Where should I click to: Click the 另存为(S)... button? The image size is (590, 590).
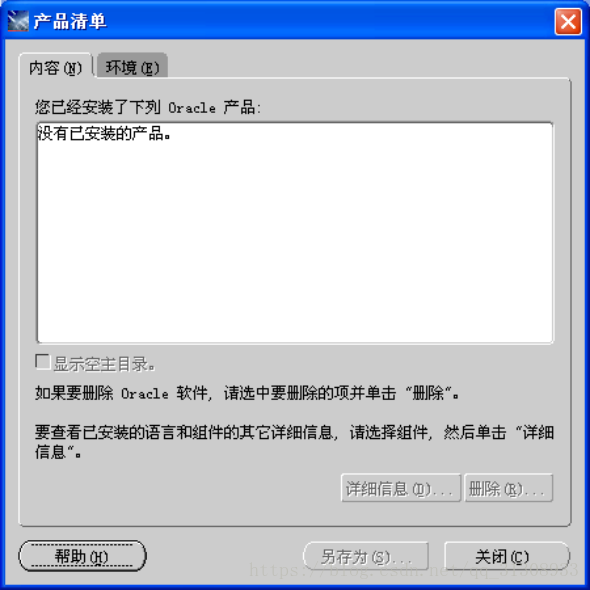pos(366,556)
